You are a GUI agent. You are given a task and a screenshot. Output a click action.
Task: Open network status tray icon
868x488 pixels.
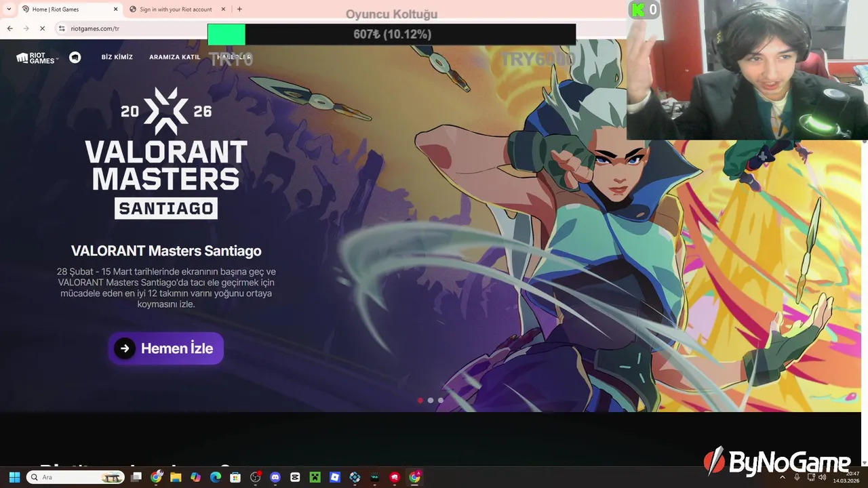pyautogui.click(x=811, y=477)
